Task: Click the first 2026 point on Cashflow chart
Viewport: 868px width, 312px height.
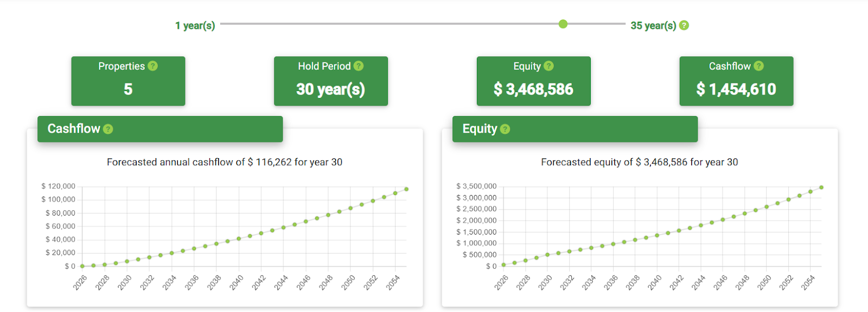Action: 82,266
